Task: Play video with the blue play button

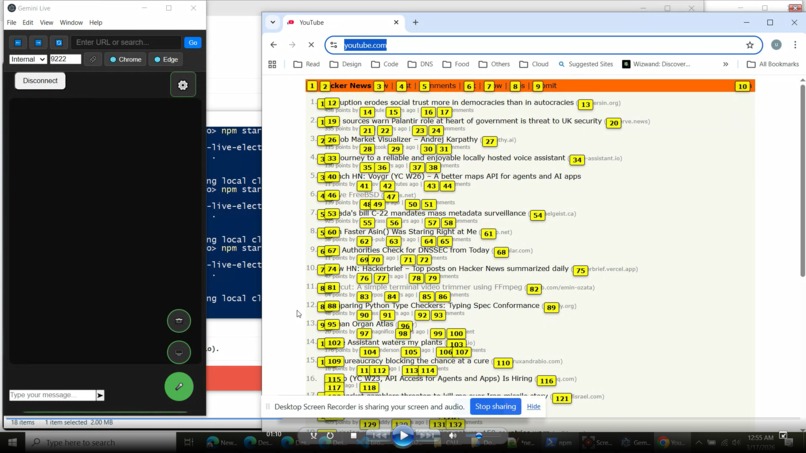Action: [x=403, y=436]
